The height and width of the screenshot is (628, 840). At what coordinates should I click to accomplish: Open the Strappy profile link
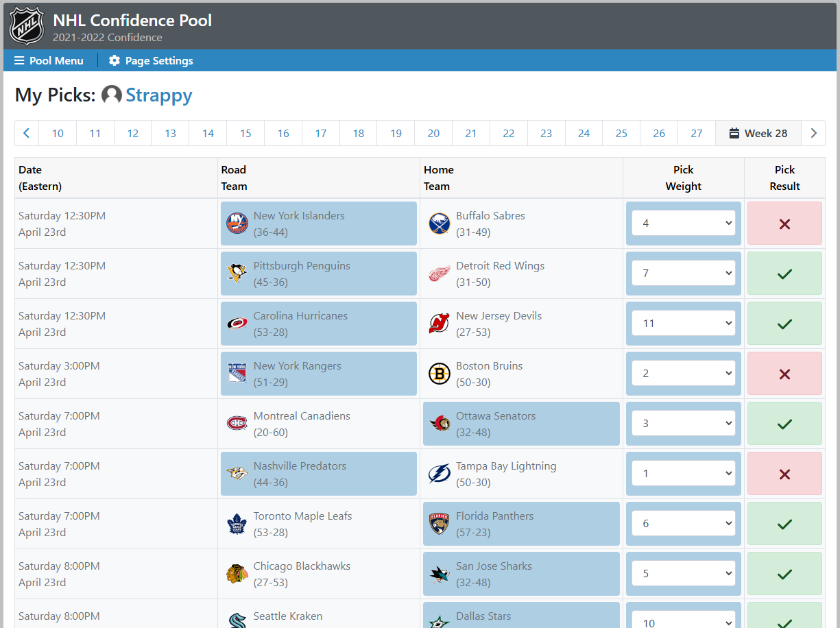(x=159, y=95)
